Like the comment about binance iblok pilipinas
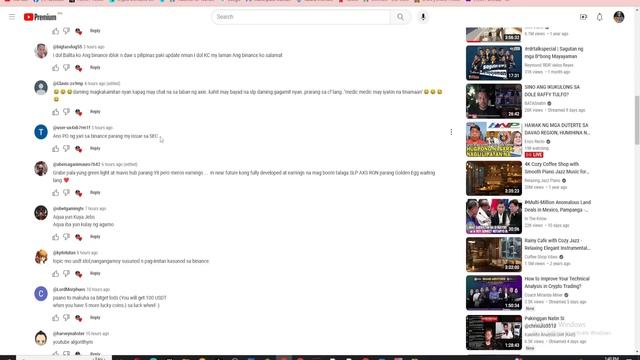Viewport: 640px width, 360px height. (x=56, y=68)
